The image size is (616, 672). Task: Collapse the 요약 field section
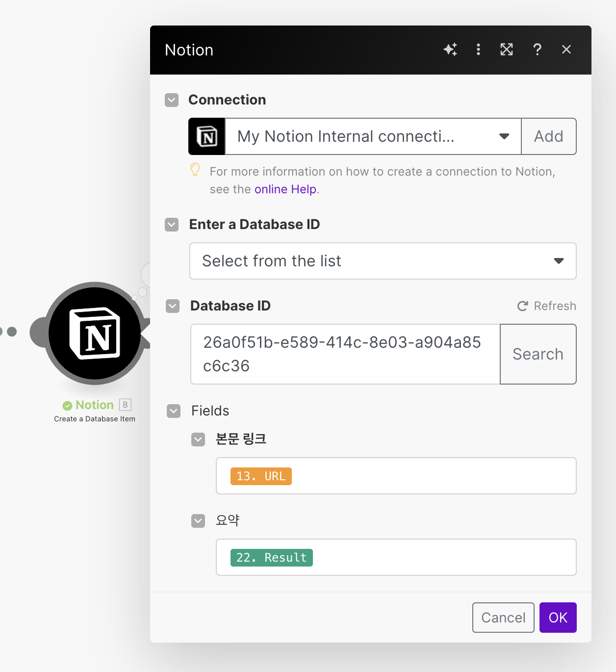198,520
